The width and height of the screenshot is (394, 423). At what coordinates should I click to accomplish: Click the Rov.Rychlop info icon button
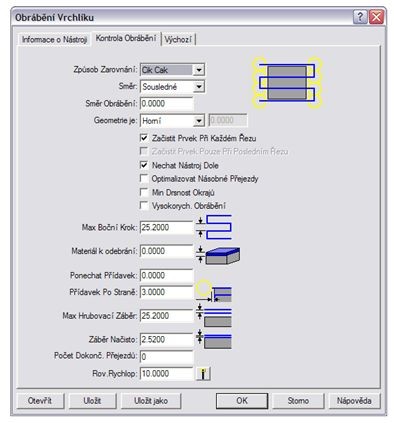[203, 374]
